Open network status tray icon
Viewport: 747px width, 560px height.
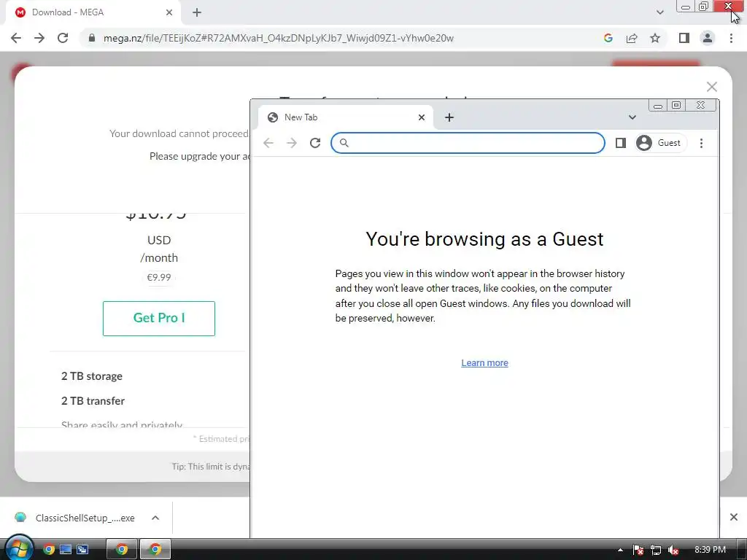[x=656, y=550]
